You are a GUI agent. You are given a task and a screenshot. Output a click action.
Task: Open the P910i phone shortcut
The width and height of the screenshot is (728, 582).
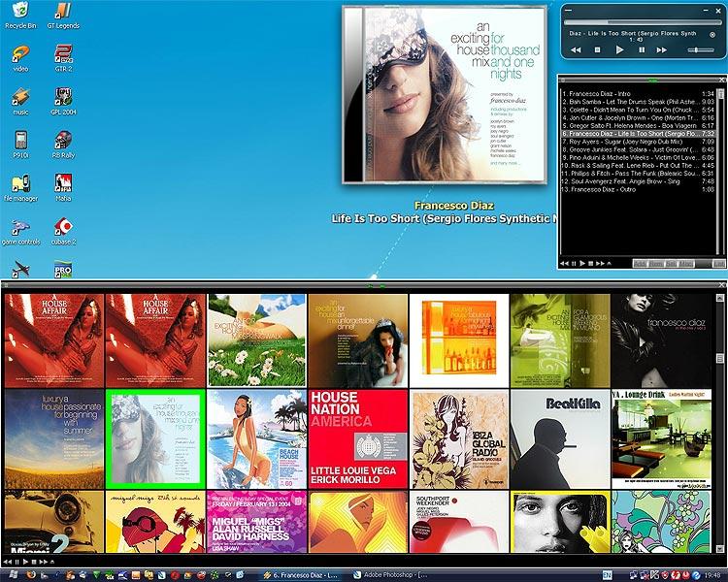(x=20, y=145)
